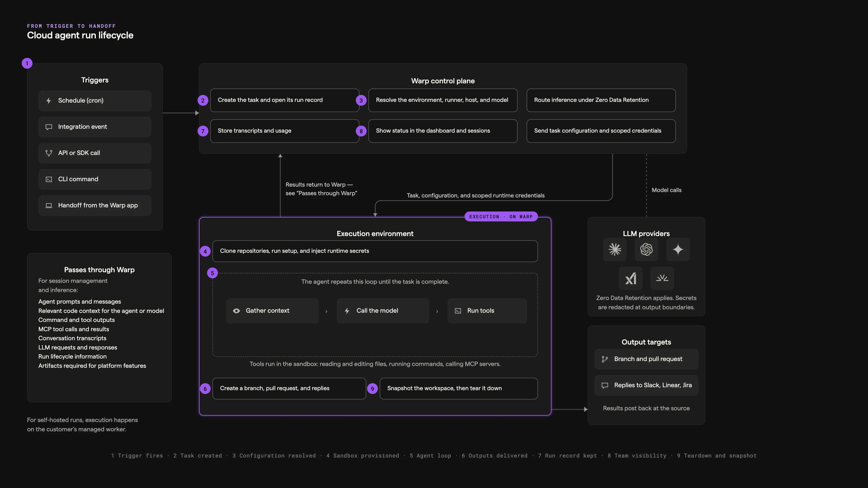Click the For self-hosted runs footnote
The height and width of the screenshot is (488, 868).
point(83,425)
